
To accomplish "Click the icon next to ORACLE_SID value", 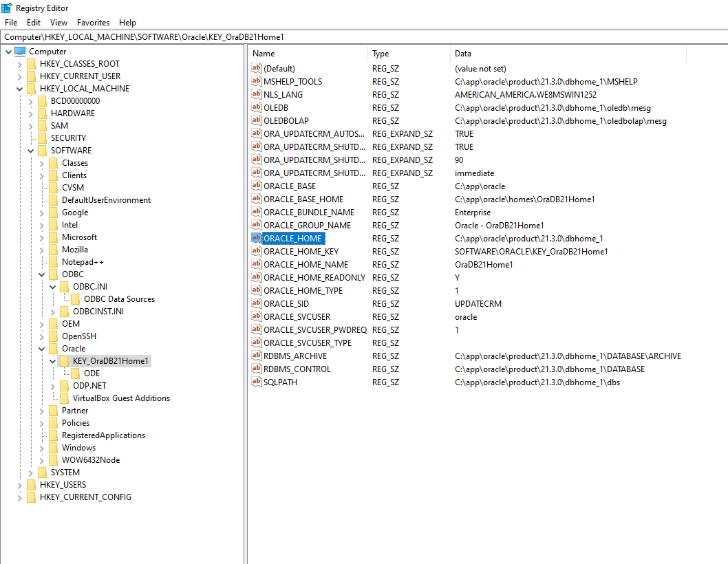I will [x=257, y=304].
